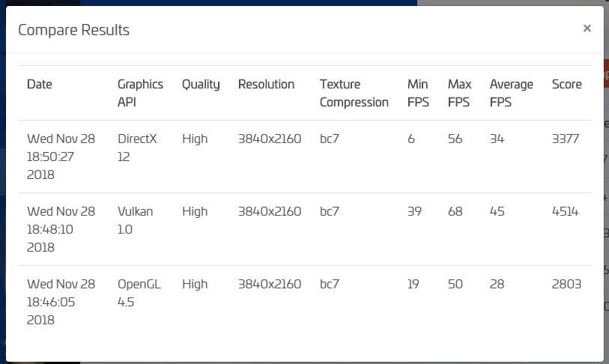The image size is (609, 364).
Task: Click the Graphics API column header
Action: [140, 93]
